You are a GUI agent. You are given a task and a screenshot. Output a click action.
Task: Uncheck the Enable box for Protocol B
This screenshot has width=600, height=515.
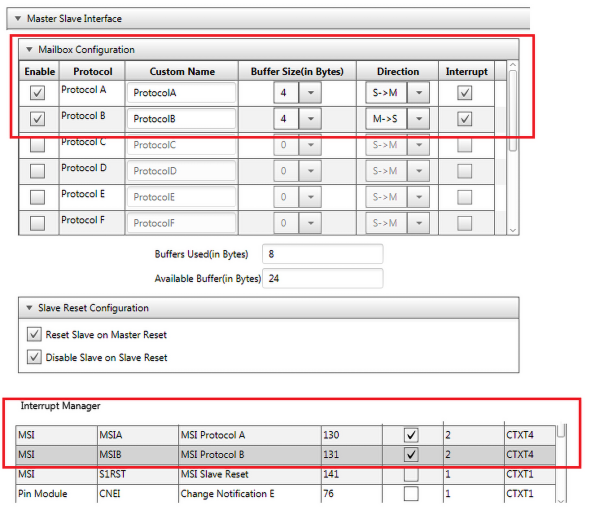(38, 119)
